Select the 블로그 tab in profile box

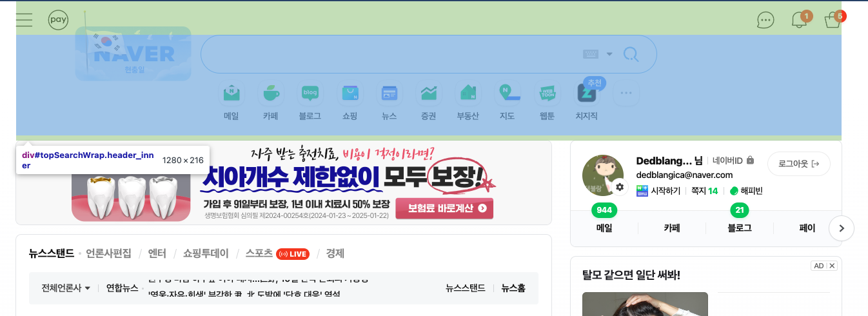[740, 228]
